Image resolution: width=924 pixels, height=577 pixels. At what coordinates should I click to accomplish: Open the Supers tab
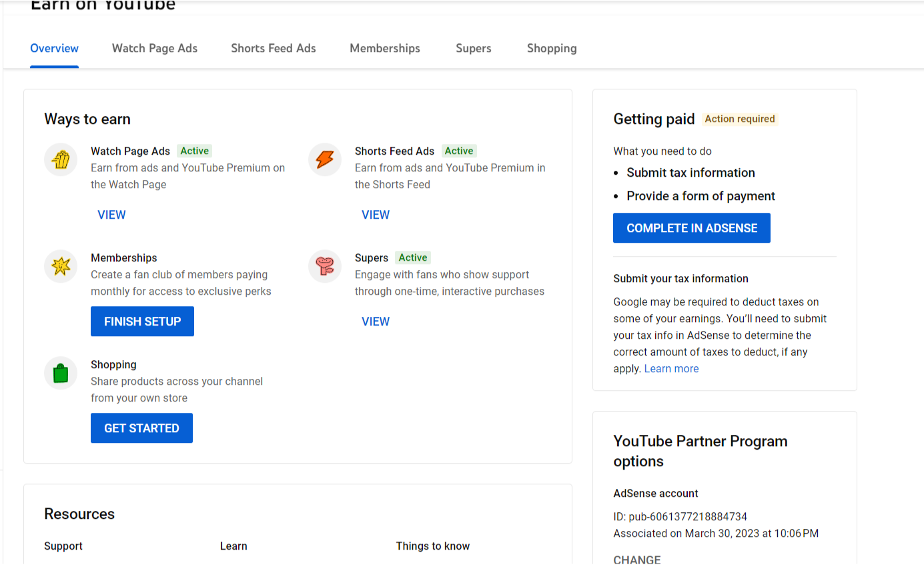pyautogui.click(x=474, y=48)
